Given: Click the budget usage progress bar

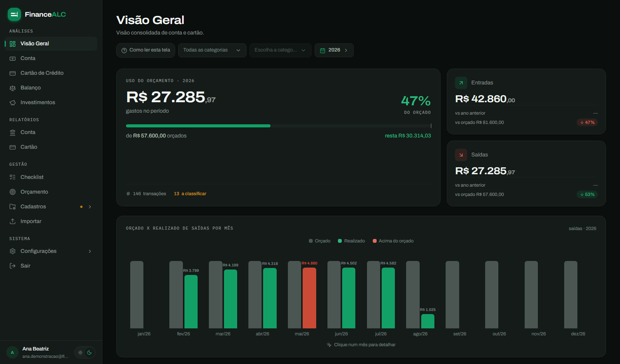Looking at the screenshot, I should [x=279, y=126].
